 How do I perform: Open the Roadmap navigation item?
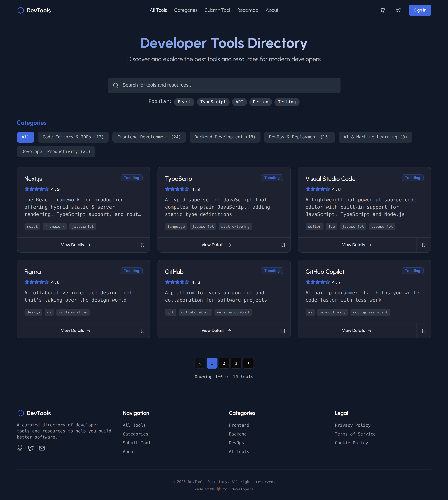point(248,10)
